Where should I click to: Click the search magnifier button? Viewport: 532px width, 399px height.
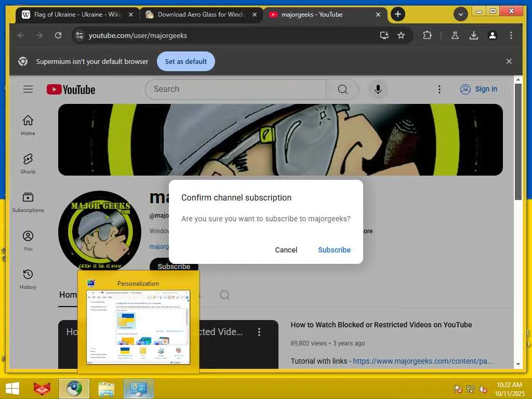pyautogui.click(x=343, y=89)
